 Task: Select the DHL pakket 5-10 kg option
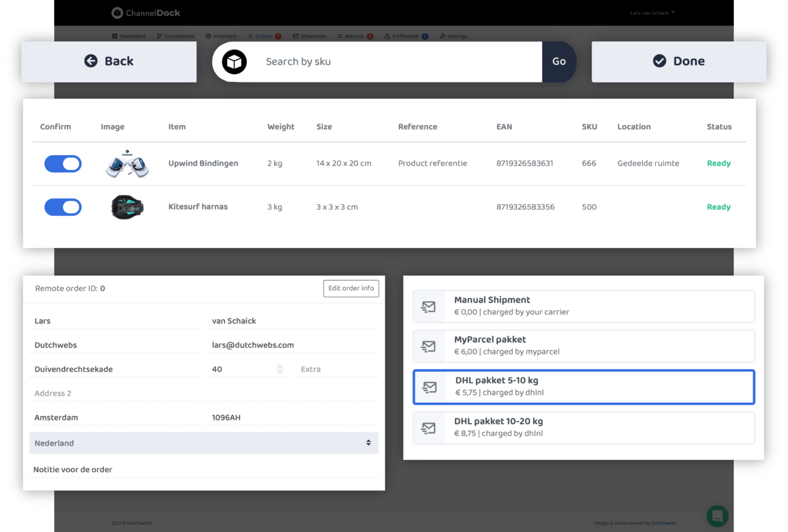[584, 387]
